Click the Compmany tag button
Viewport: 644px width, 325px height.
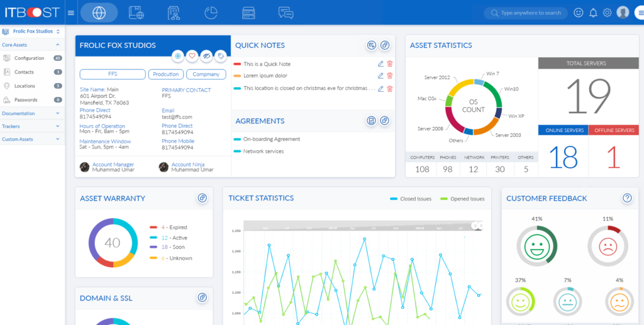(206, 74)
